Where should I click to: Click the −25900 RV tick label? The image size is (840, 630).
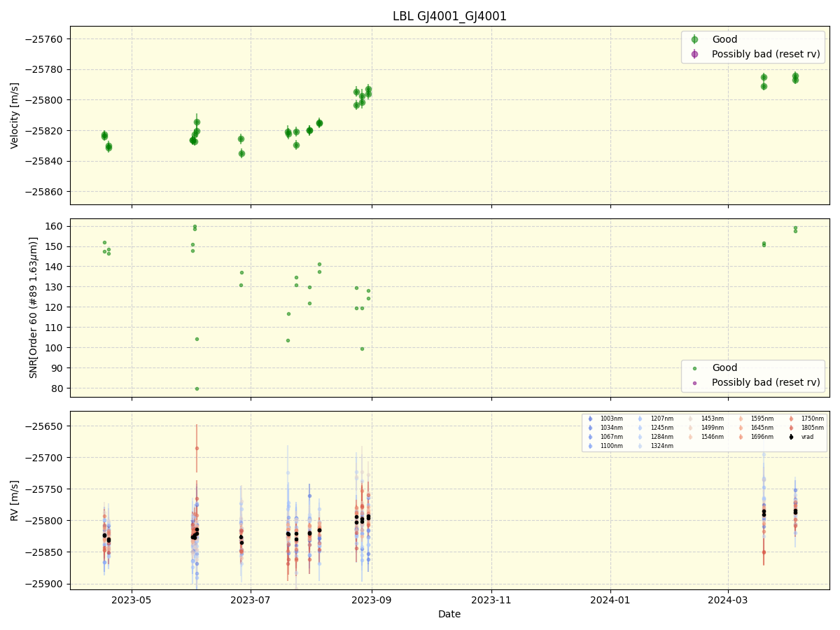click(43, 584)
